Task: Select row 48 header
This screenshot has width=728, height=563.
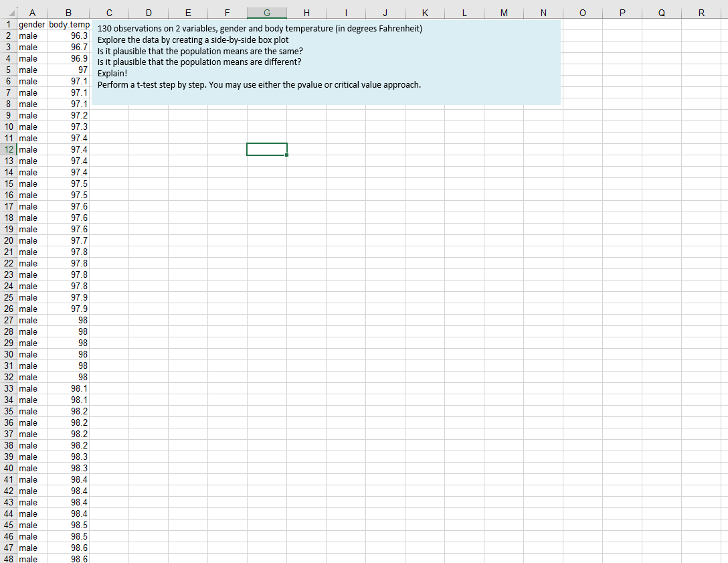Action: (8, 559)
